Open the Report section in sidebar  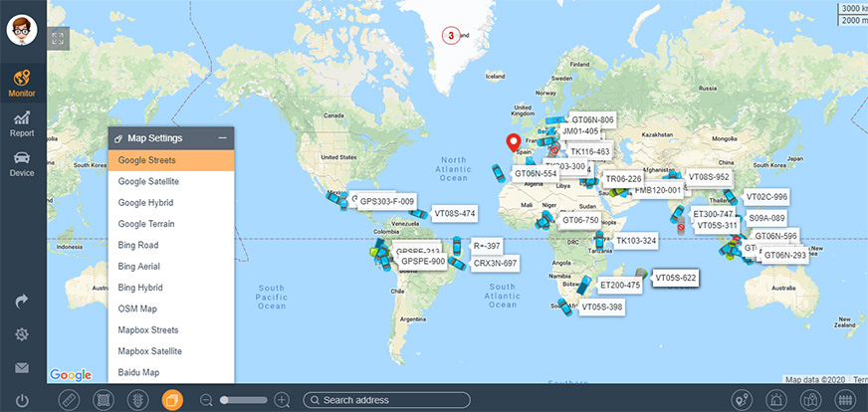click(x=22, y=124)
